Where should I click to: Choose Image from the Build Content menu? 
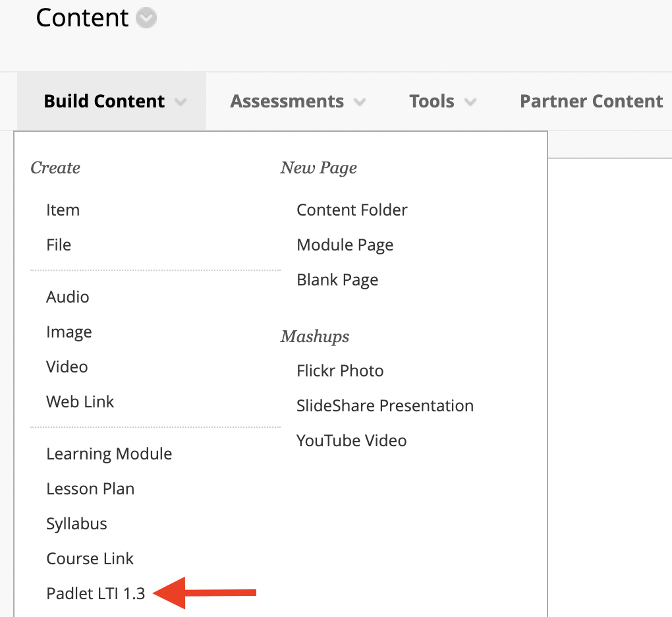[x=69, y=332]
